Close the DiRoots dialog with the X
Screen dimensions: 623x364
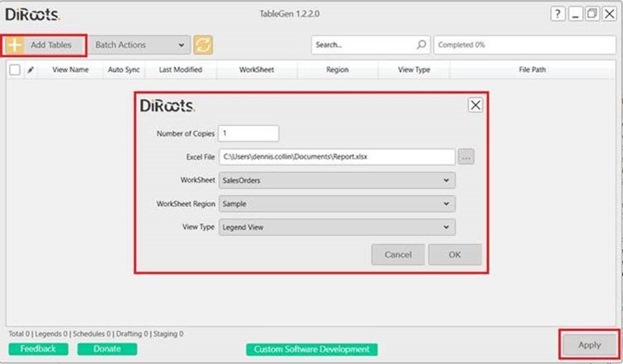pos(475,105)
